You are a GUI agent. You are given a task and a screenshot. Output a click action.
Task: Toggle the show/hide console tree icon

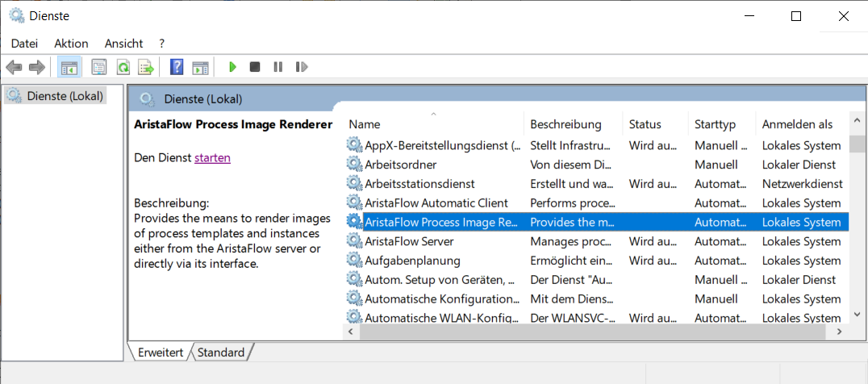pyautogui.click(x=69, y=68)
